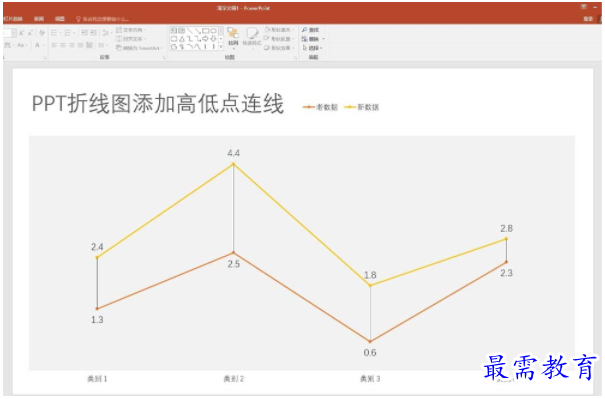Open the Arrange (排列) tool

pyautogui.click(x=233, y=38)
